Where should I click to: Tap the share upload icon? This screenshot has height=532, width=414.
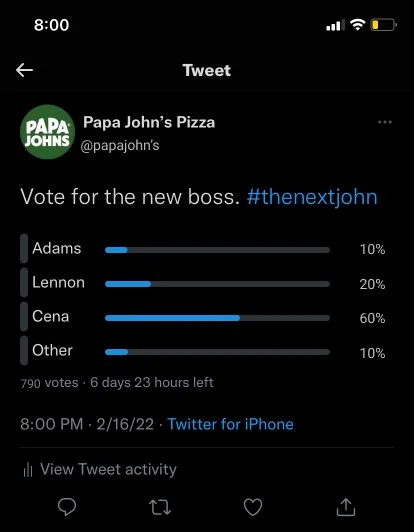point(346,507)
